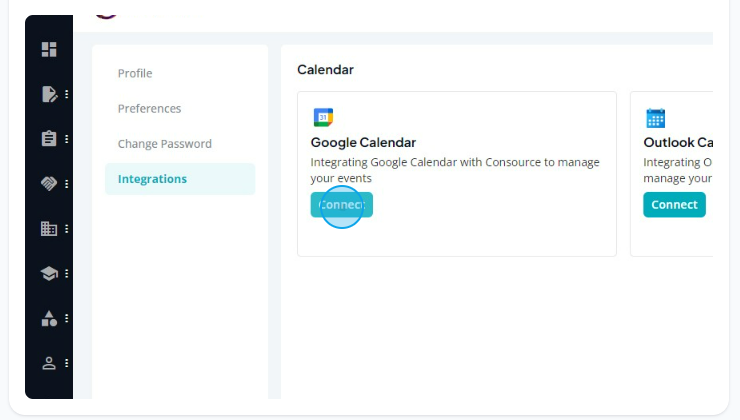Open the building icon in sidebar
This screenshot has width=740, height=420.
[x=49, y=228]
